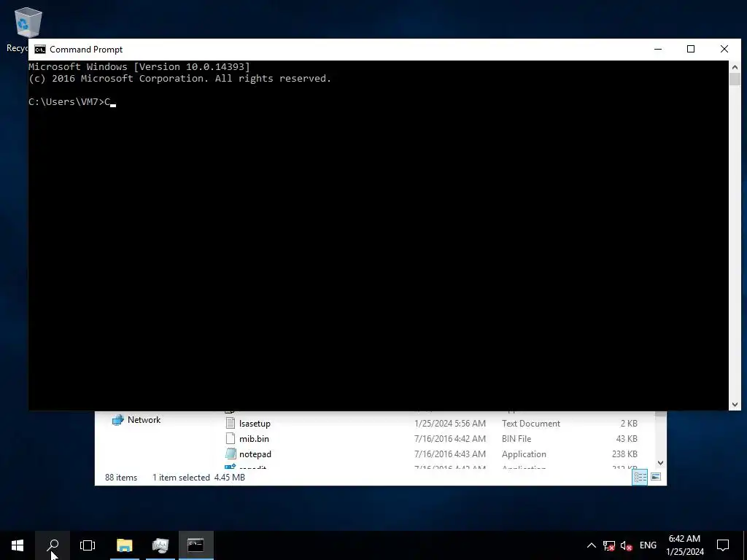747x560 pixels.
Task: Maximize the Command Prompt window
Action: pyautogui.click(x=691, y=49)
